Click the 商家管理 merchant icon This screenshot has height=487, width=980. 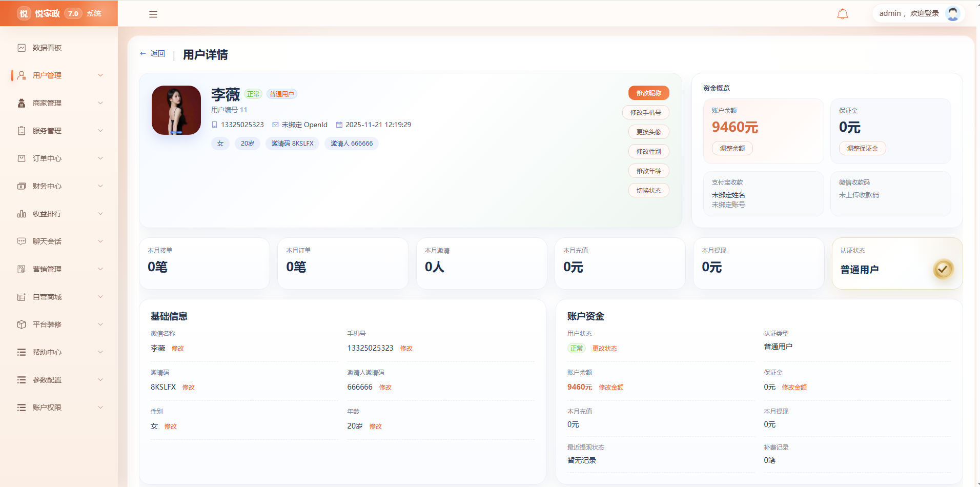pos(22,103)
